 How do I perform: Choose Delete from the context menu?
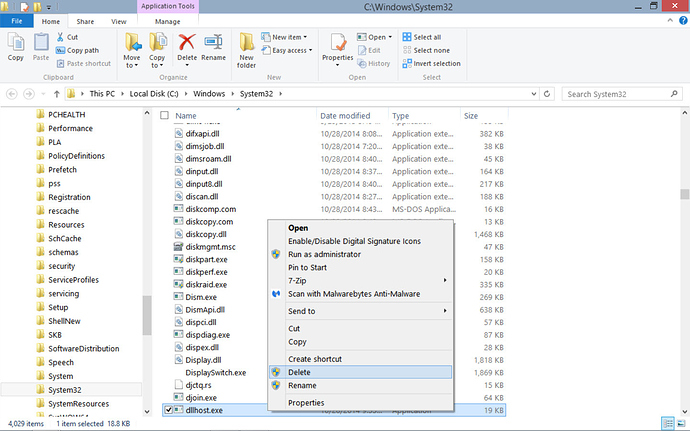[x=360, y=372]
